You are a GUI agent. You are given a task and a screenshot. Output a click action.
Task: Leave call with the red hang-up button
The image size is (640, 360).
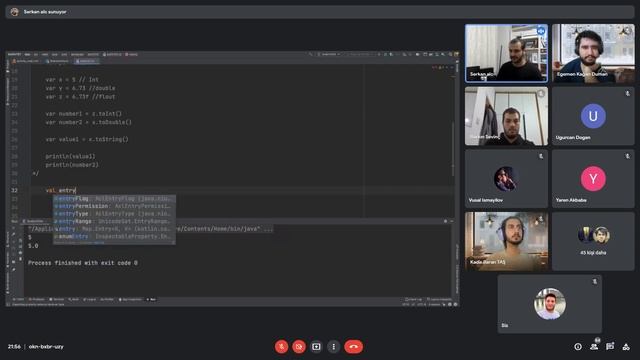coord(353,347)
